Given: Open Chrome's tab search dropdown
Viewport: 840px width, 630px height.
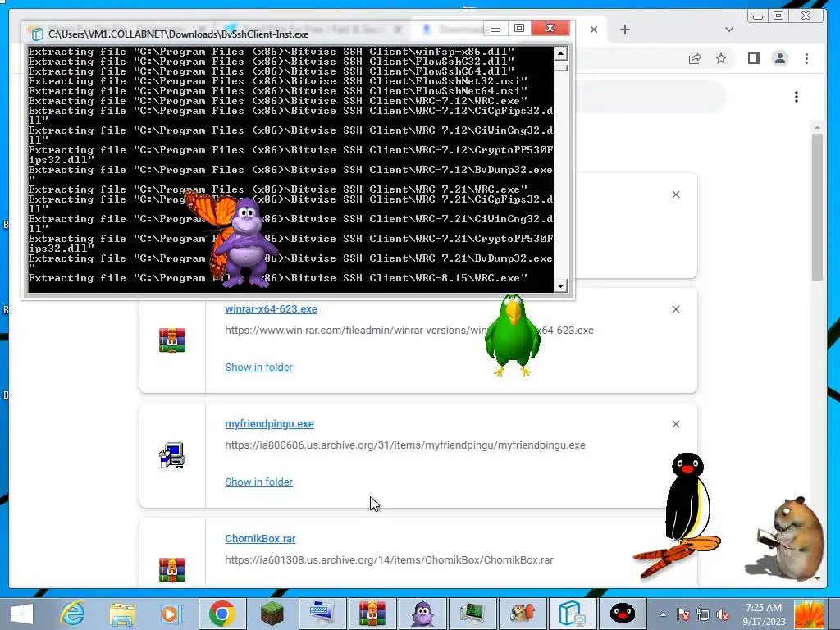Looking at the screenshot, I should pos(729,30).
